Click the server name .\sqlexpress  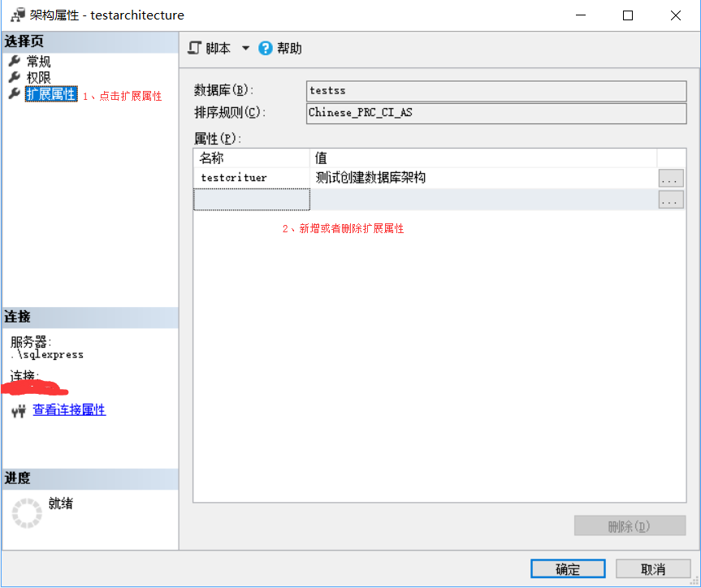[x=47, y=355]
